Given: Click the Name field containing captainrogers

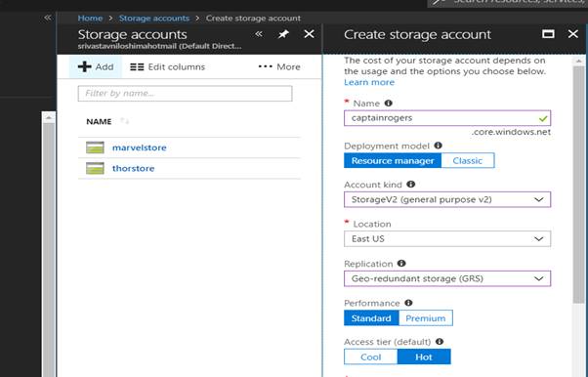Looking at the screenshot, I should 447,118.
